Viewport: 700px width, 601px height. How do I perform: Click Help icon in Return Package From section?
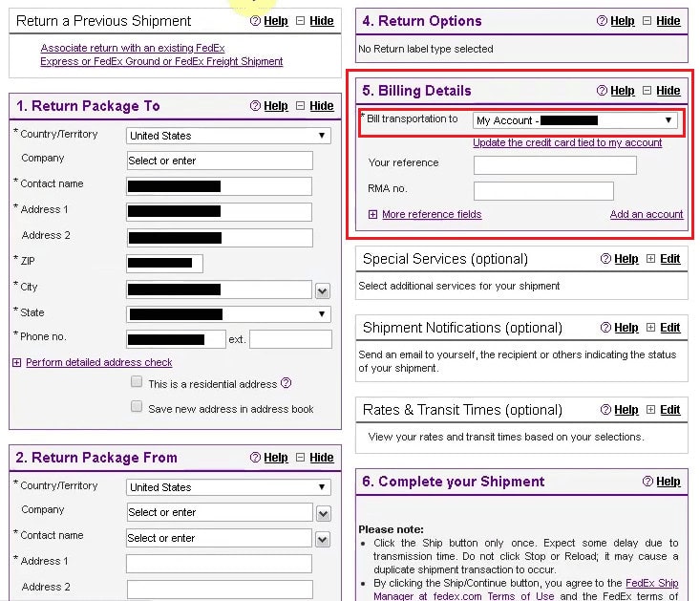(255, 458)
